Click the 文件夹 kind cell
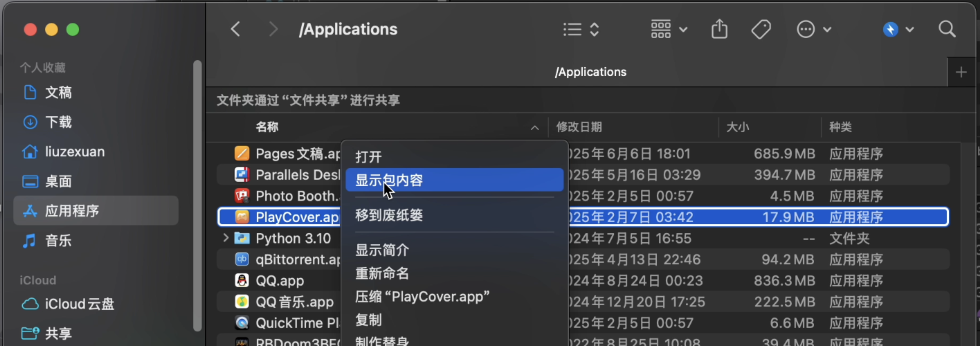This screenshot has height=346, width=980. (850, 238)
